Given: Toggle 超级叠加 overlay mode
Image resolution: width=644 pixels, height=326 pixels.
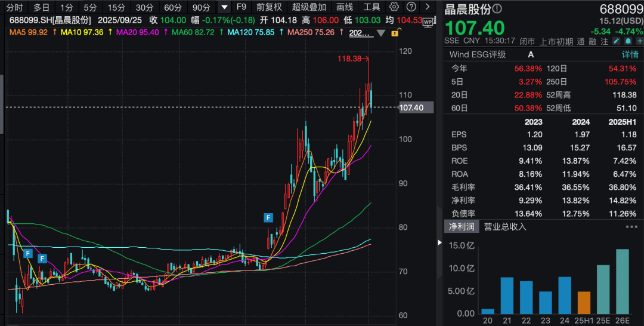Looking at the screenshot, I should (x=309, y=7).
